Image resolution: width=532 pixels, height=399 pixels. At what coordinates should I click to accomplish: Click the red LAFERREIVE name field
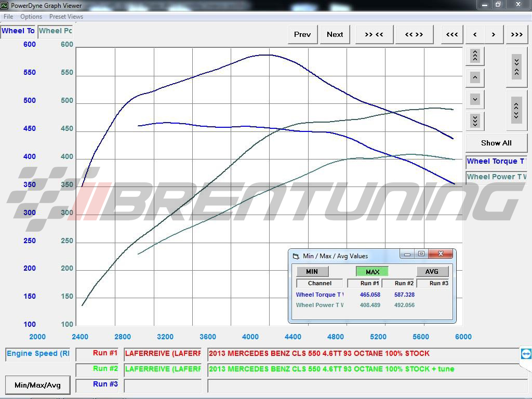163,354
